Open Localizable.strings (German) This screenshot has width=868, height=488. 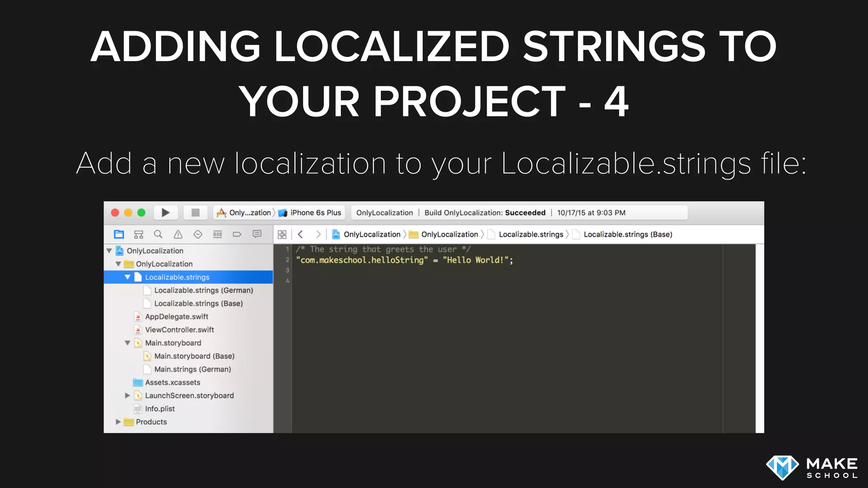tap(198, 290)
